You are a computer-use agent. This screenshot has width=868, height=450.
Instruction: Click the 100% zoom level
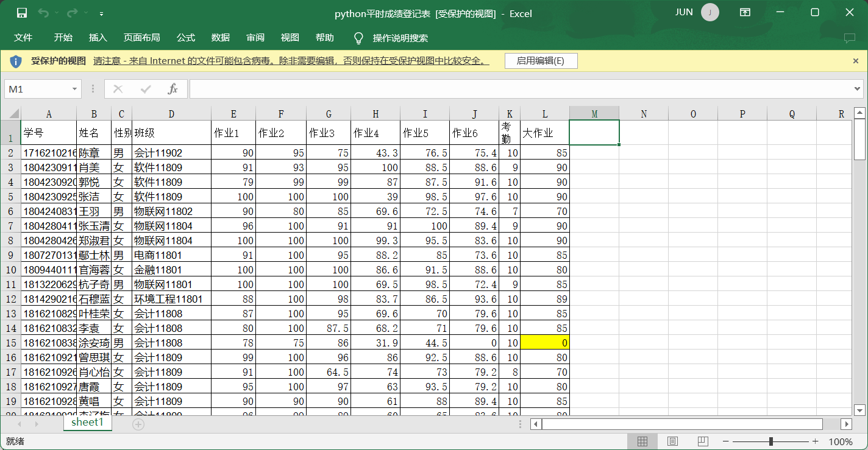(841, 441)
